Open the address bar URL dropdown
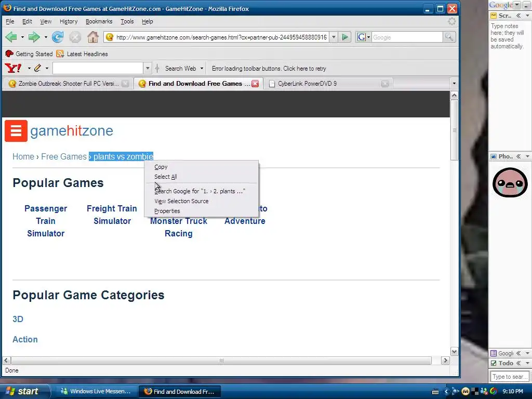 point(334,37)
